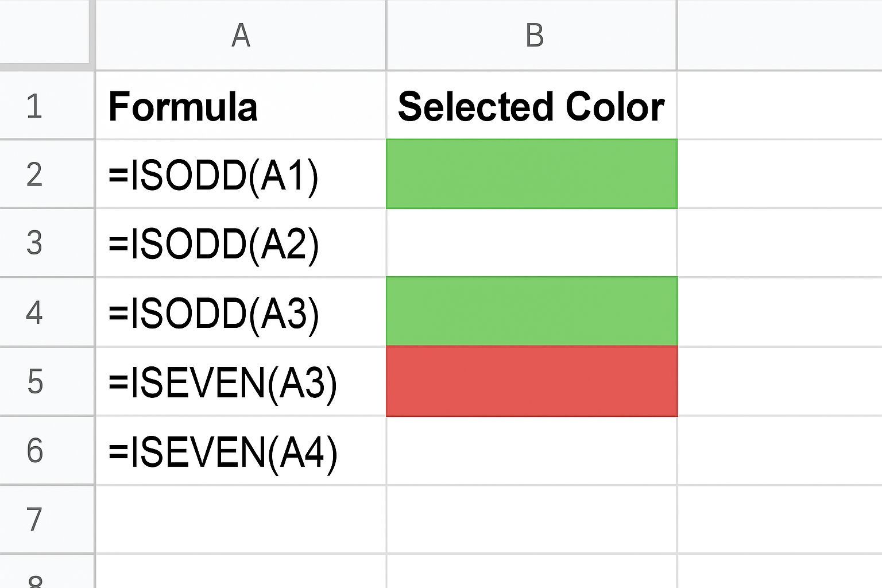Select the =ISEVEN(A4) cell
Image resolution: width=882 pixels, height=588 pixels.
tap(241, 450)
